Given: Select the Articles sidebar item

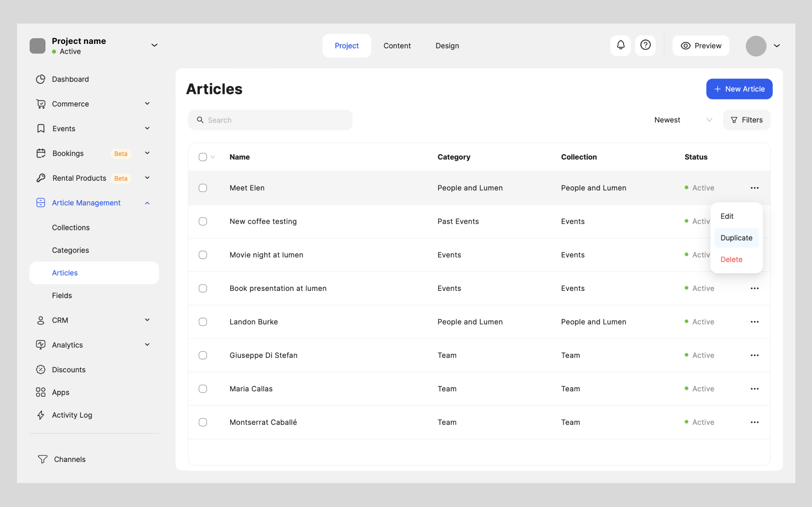Looking at the screenshot, I should pos(94,273).
